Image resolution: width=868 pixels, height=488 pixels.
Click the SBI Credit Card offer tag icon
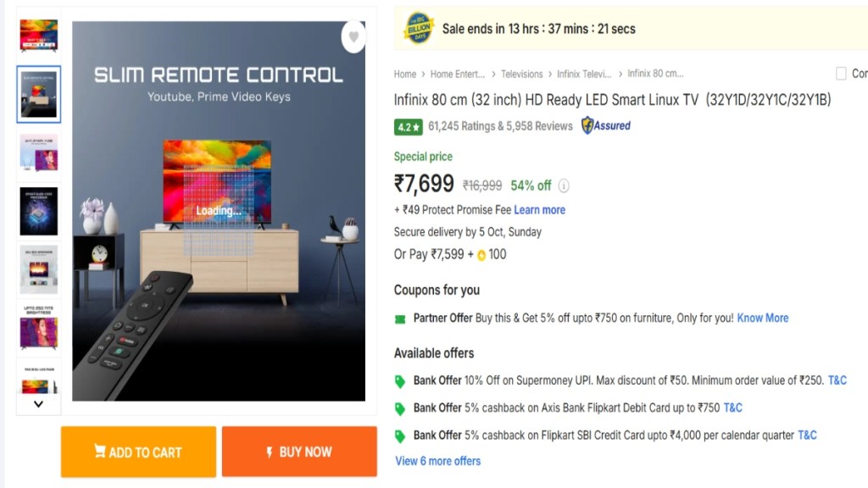point(400,436)
